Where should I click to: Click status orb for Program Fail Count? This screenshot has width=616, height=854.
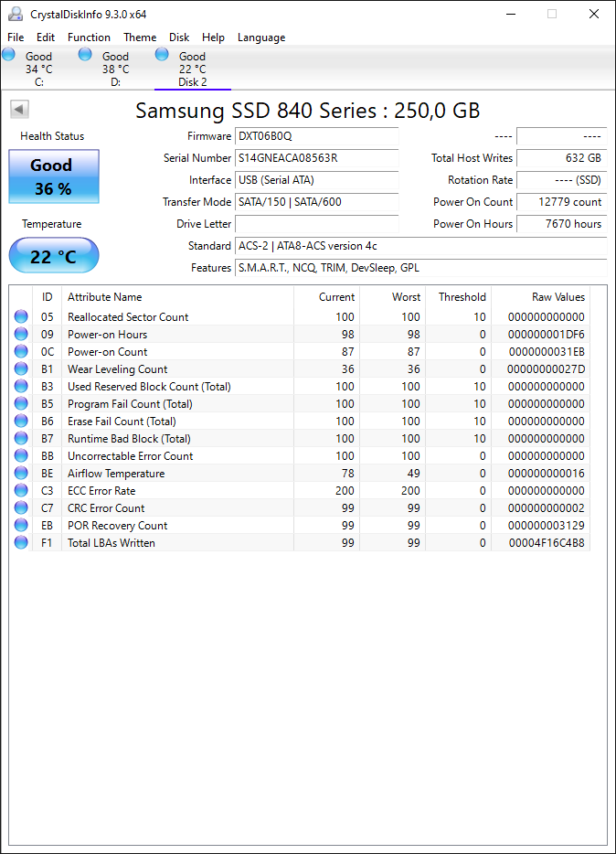[x=21, y=403]
